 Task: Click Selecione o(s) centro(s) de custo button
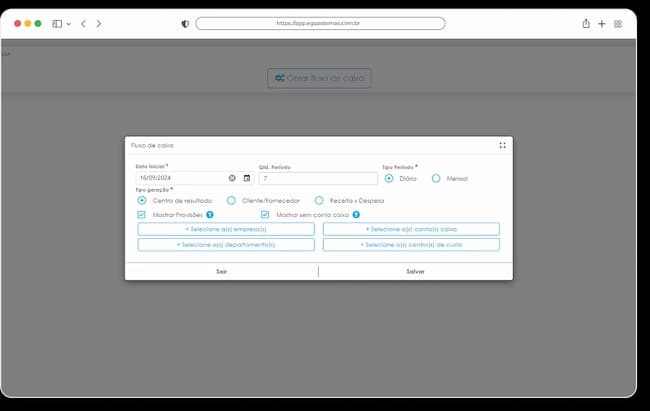pos(411,245)
